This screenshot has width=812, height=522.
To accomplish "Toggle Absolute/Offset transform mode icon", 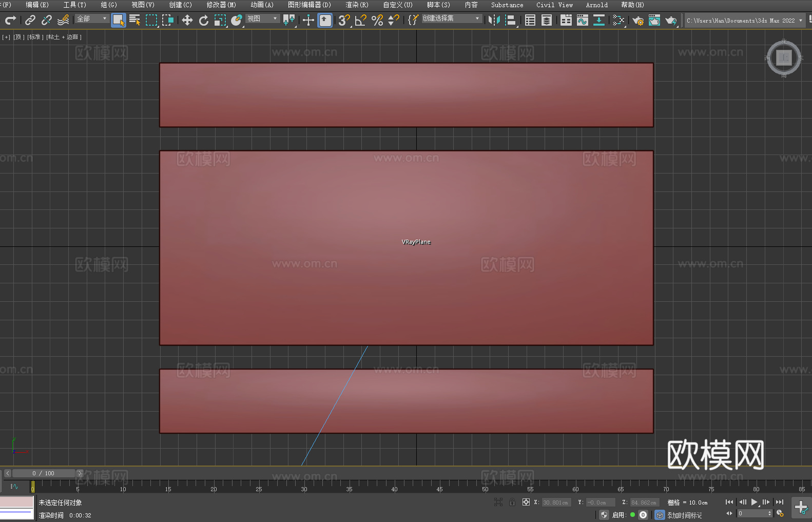I will coord(526,502).
